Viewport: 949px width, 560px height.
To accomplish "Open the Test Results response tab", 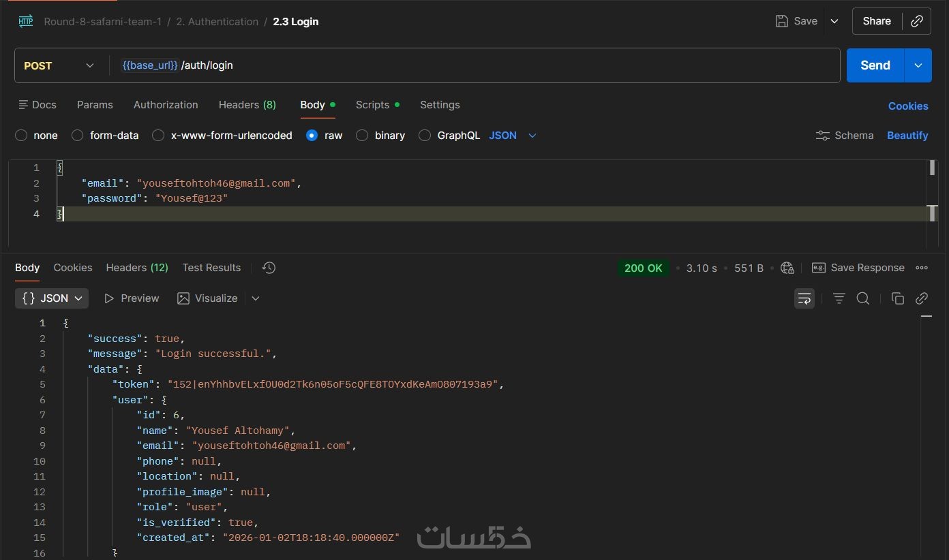I will [211, 268].
